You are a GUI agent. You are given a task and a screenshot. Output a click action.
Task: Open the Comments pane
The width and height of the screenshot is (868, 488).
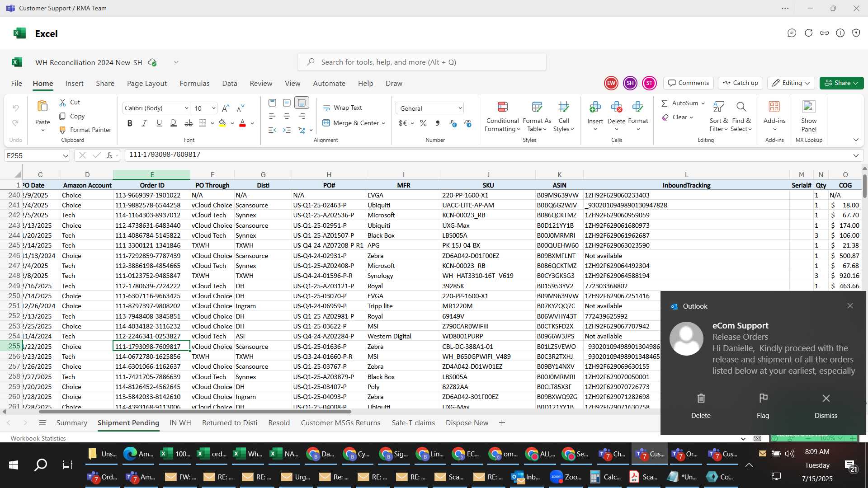(689, 83)
